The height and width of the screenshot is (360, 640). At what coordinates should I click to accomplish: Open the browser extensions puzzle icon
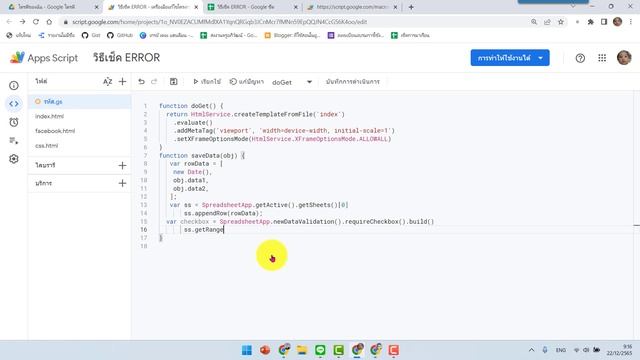pyautogui.click(x=590, y=22)
